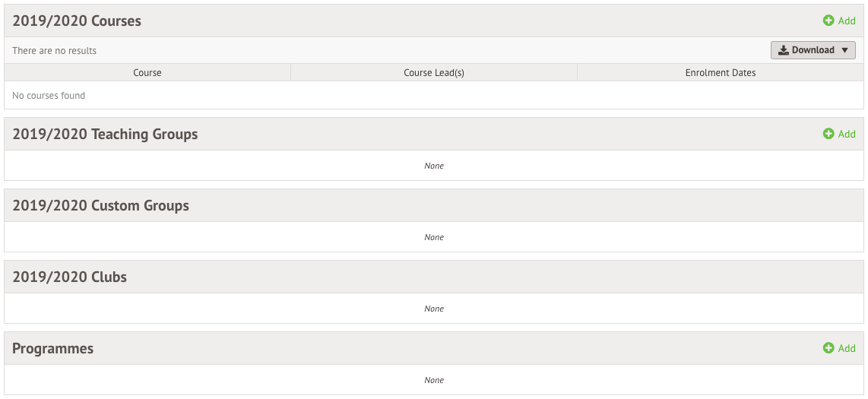Viewport: 868px width, 399px height.
Task: Click the green plus icon in Programmes header
Action: click(x=828, y=347)
